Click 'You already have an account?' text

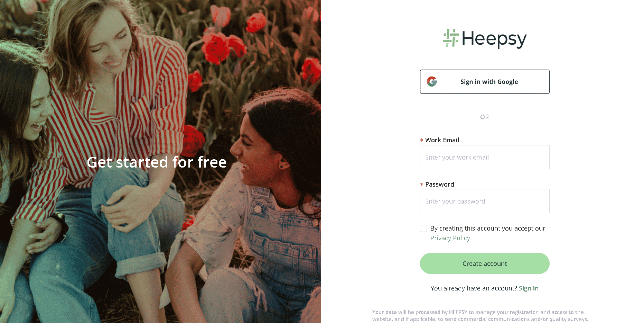coord(474,288)
